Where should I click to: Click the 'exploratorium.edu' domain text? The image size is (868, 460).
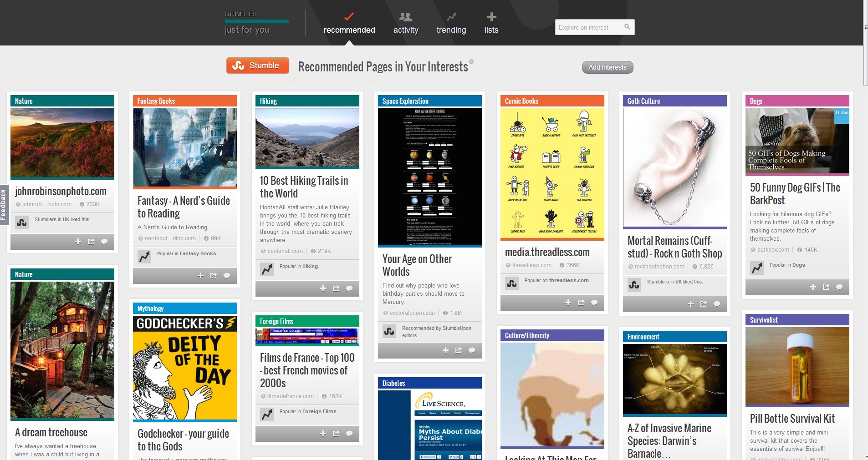[412, 313]
